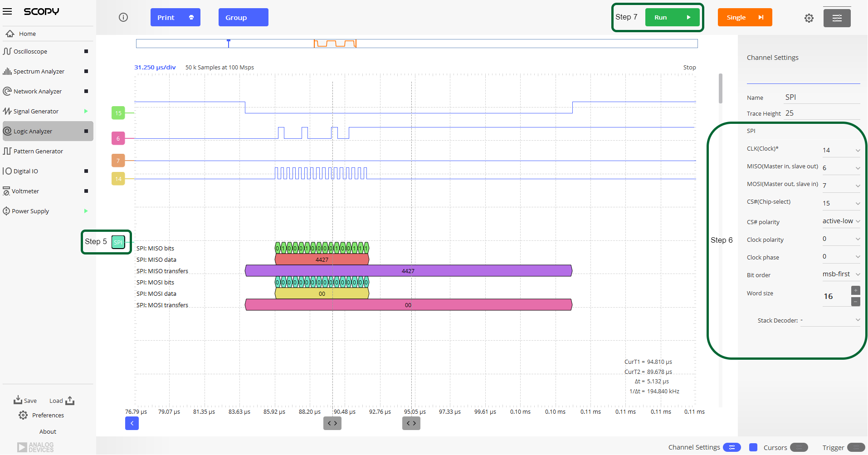This screenshot has height=455, width=868.
Task: Open the hamburger navigation menu
Action: (x=7, y=11)
